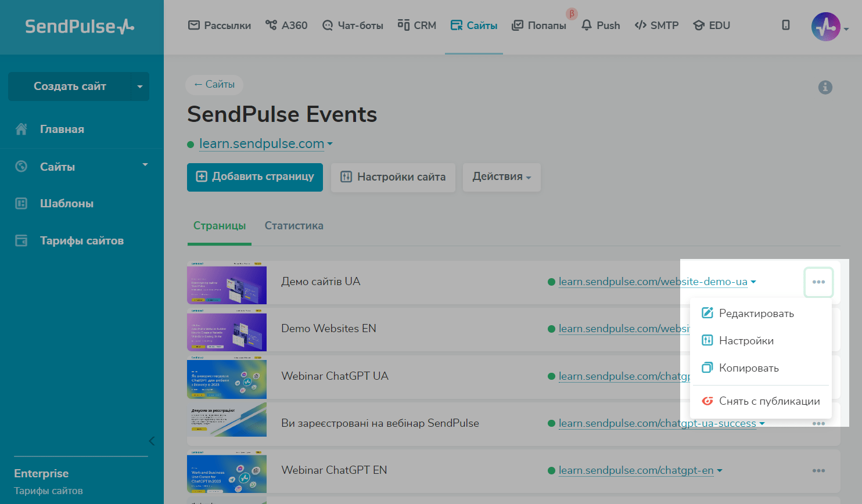This screenshot has width=862, height=504.
Task: Click the SendPulse logo
Action: 80,27
